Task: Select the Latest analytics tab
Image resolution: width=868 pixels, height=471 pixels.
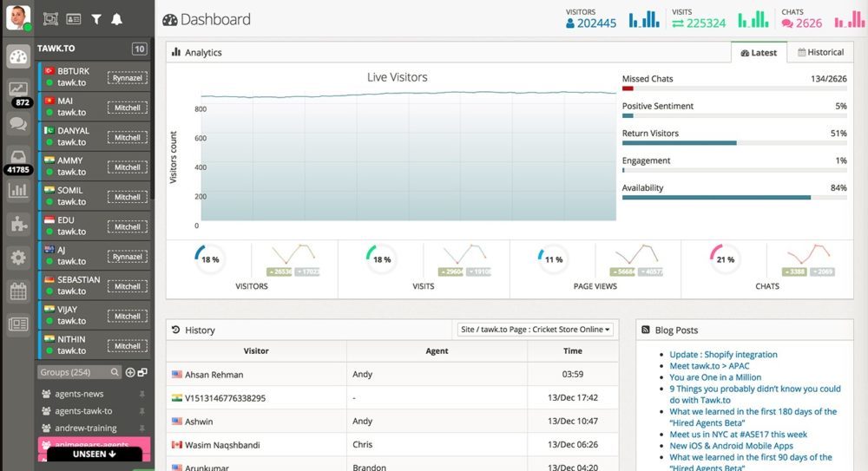Action: point(759,53)
